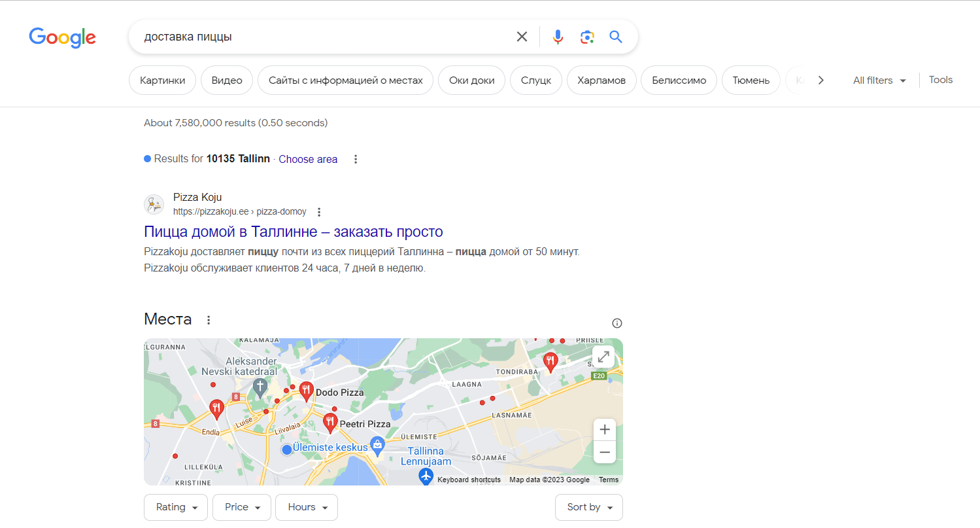Open the Price filter dropdown
The width and height of the screenshot is (980, 528).
point(242,507)
